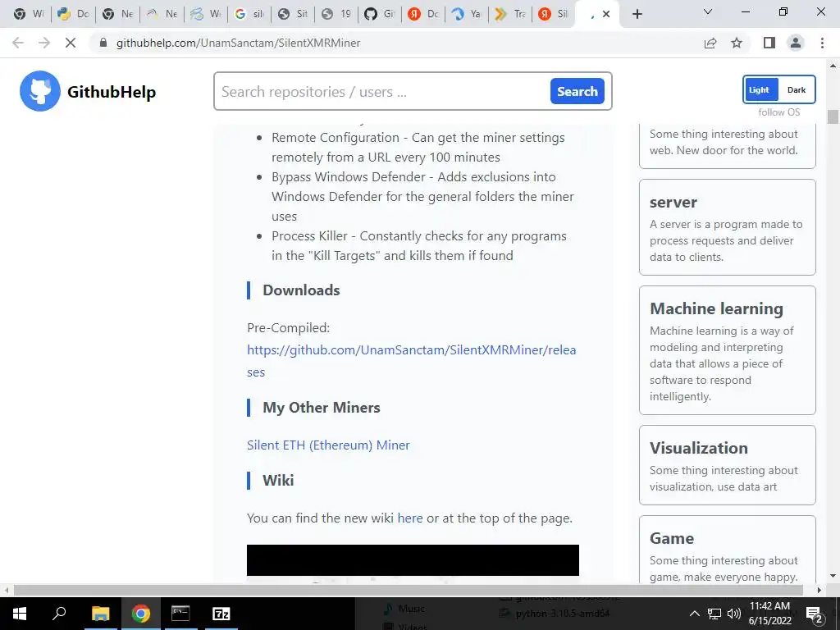
Task: Click 'Pre-Compiled:' text
Action: pos(288,328)
